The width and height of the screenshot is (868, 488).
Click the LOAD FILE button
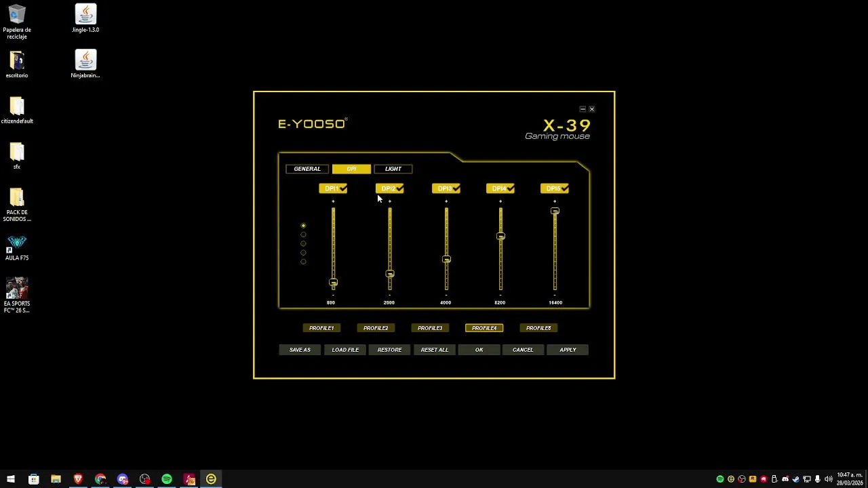point(345,350)
